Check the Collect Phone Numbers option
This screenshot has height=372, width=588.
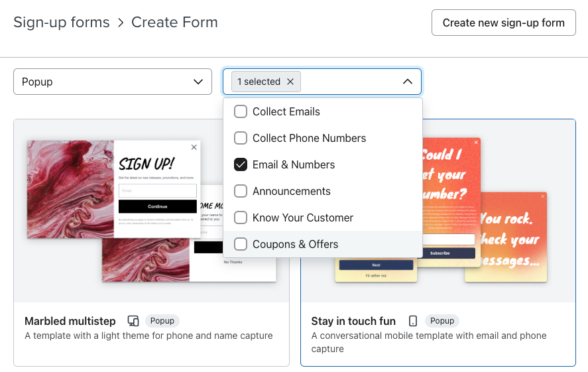[241, 138]
